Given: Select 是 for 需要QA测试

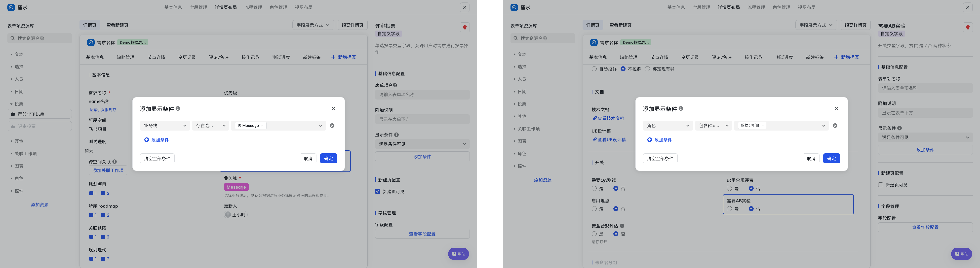Looking at the screenshot, I should click(594, 189).
